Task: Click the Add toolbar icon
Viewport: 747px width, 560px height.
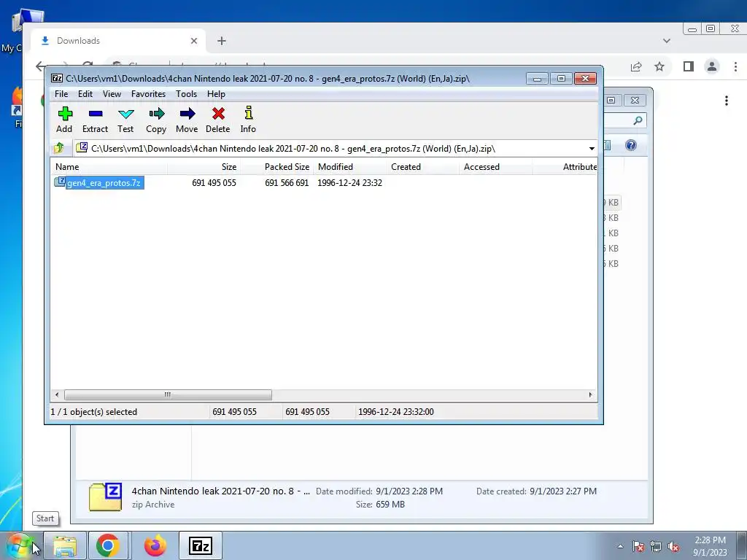Action: pyautogui.click(x=65, y=113)
